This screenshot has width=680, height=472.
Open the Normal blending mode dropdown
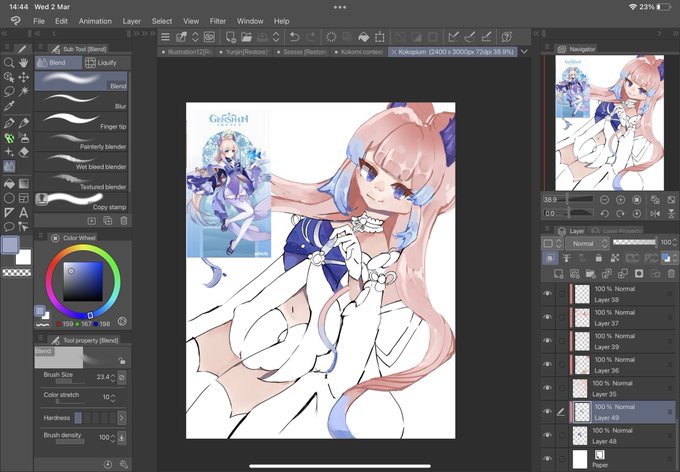tap(587, 243)
